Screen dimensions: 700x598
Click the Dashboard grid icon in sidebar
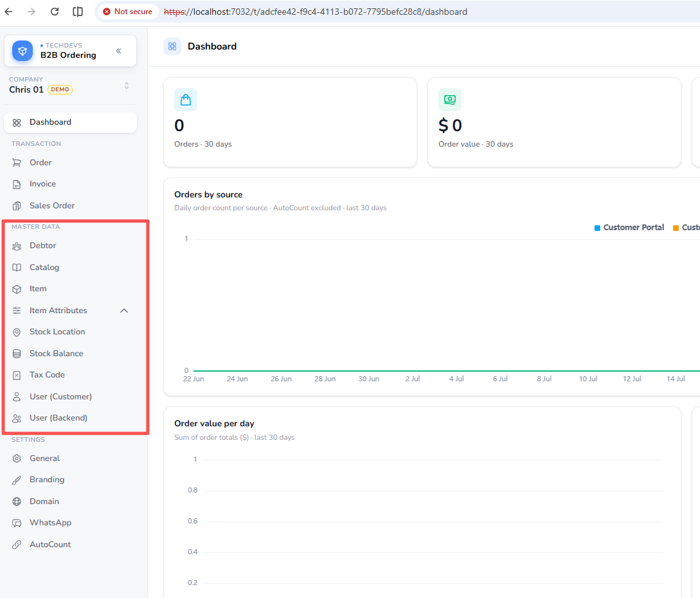pos(17,123)
